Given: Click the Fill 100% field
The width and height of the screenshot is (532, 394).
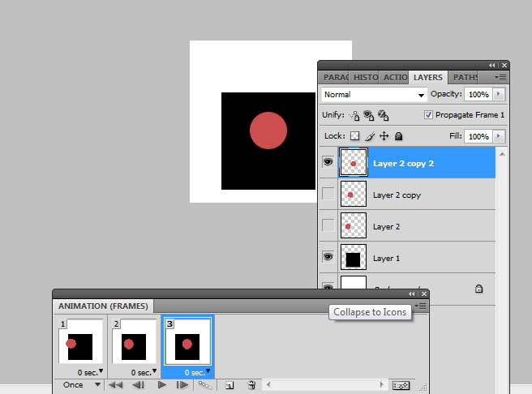Looking at the screenshot, I should click(478, 136).
